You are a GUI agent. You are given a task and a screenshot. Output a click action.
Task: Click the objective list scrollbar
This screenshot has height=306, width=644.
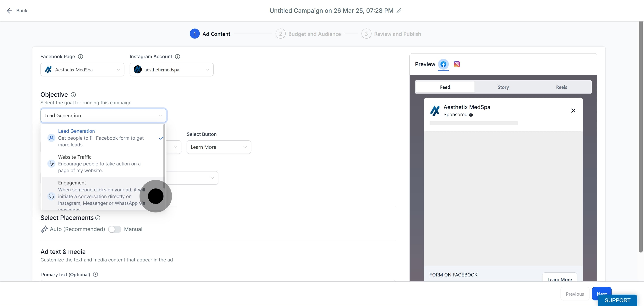click(x=164, y=156)
